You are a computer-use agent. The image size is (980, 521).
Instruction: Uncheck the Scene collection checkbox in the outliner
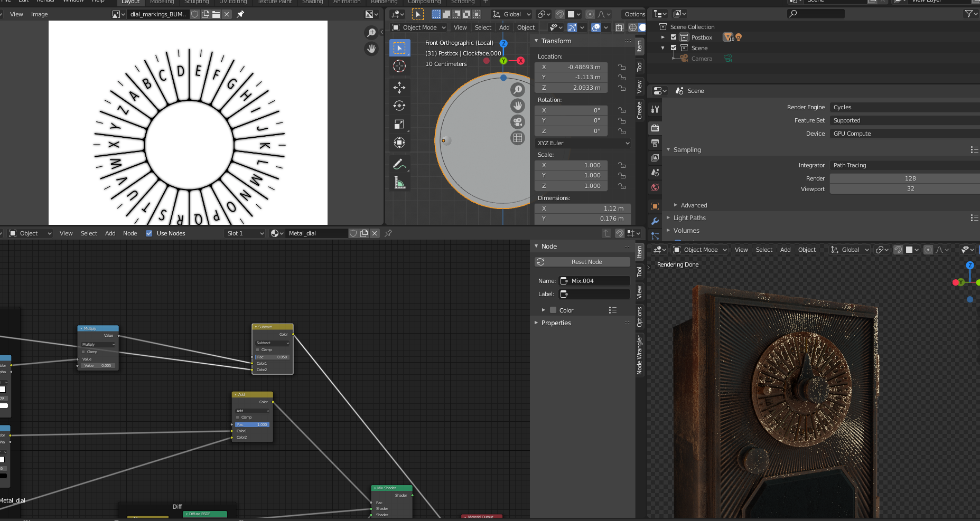pos(674,48)
